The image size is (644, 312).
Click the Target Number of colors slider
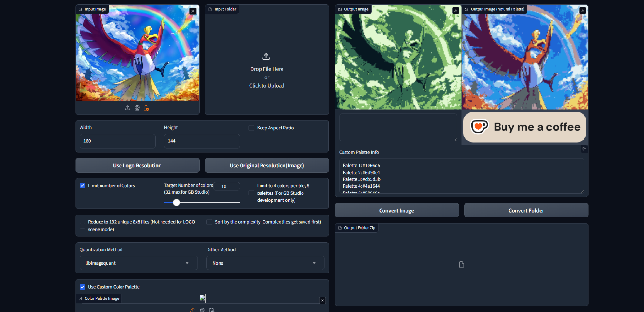(x=202, y=202)
